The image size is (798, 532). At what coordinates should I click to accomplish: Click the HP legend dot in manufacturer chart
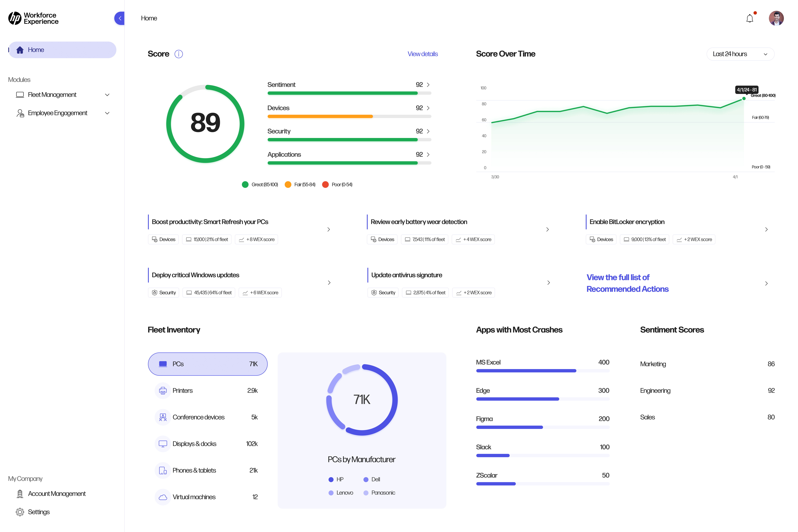coord(331,480)
